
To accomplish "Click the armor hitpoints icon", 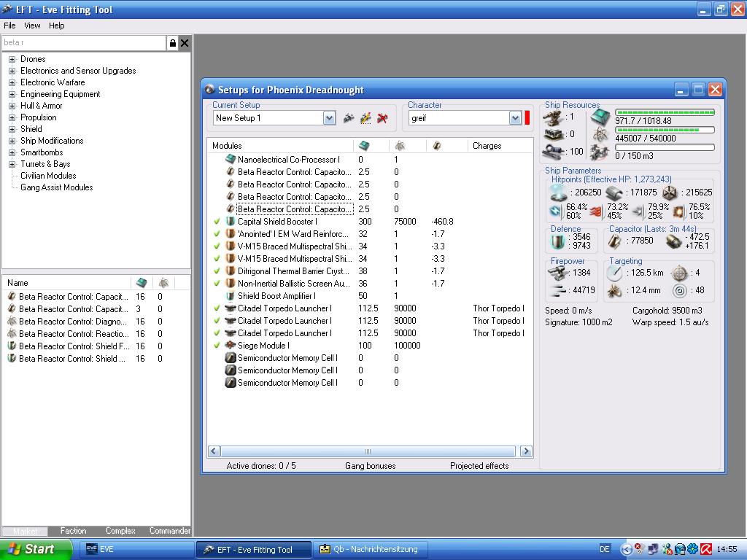I will tap(614, 192).
